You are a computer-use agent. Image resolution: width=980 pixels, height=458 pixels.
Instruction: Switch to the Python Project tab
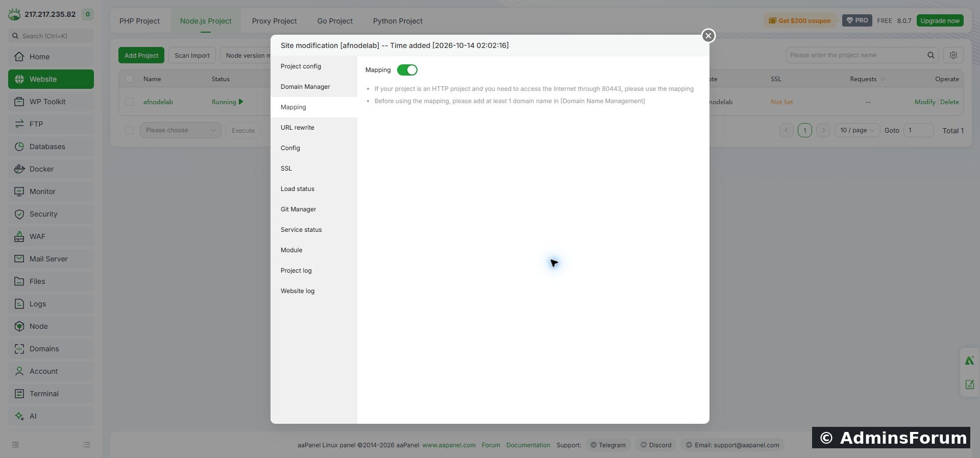click(398, 21)
